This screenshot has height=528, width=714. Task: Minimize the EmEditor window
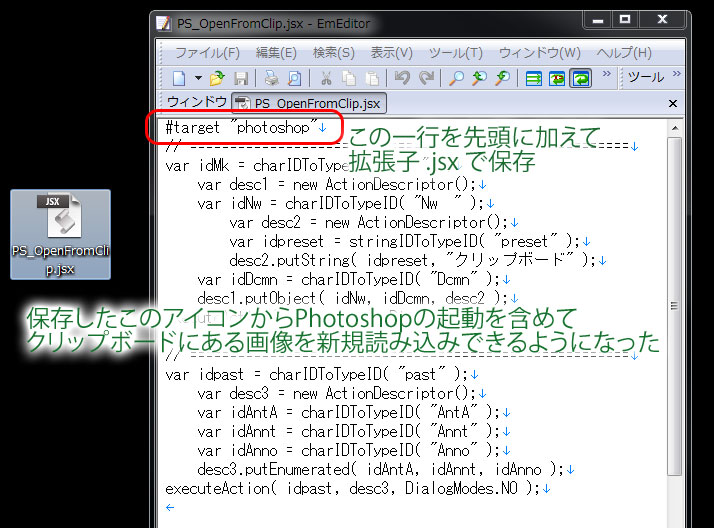[x=598, y=20]
